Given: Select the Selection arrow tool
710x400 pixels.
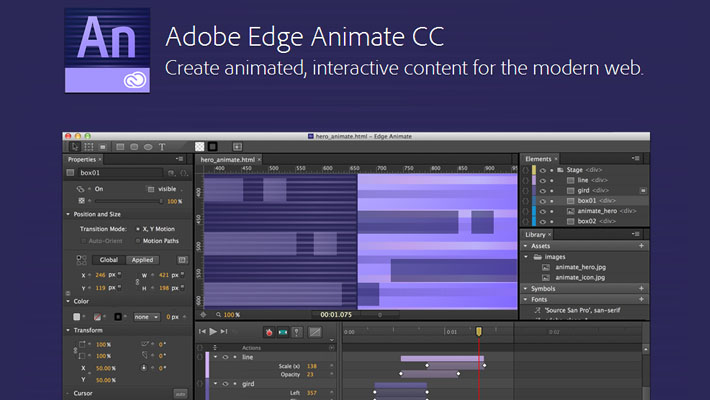Looking at the screenshot, I should click(75, 147).
